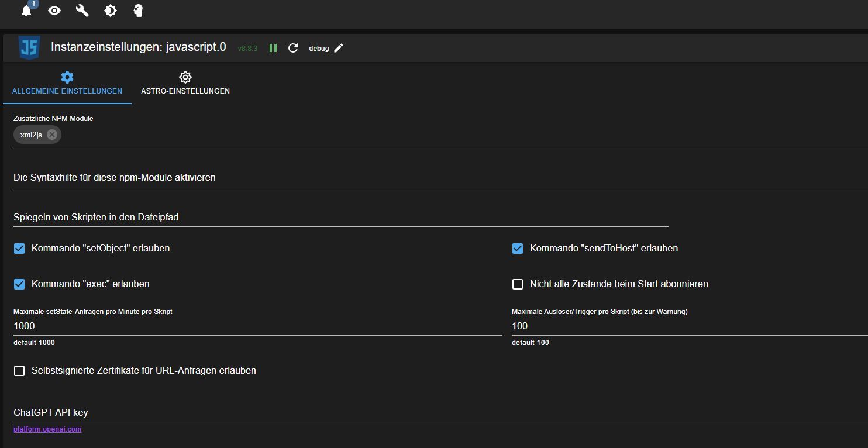Click the head-profile expert mode icon
This screenshot has height=448, width=868.
click(x=138, y=11)
